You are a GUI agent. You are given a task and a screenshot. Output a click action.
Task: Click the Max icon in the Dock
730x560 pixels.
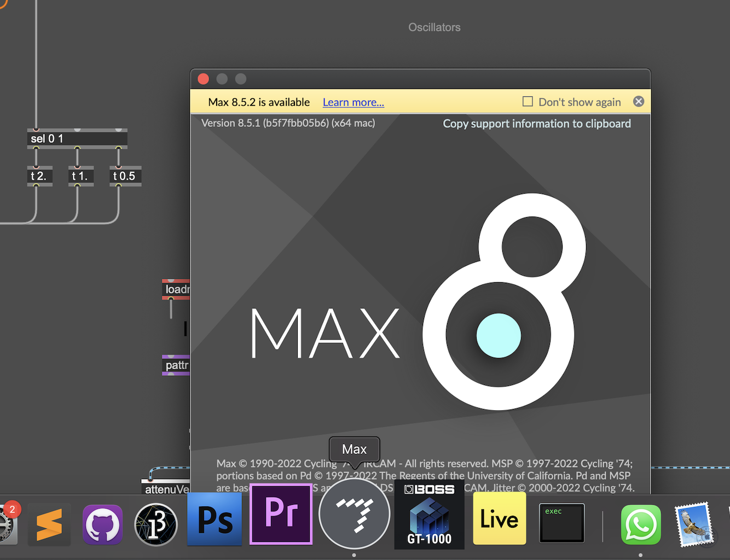pos(355,515)
